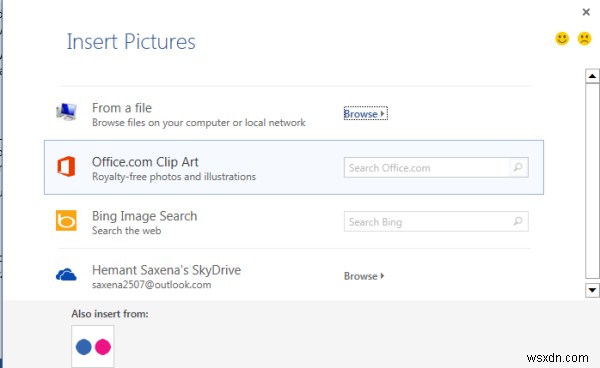
Task: Select the Bing Image Search heading
Action: click(x=144, y=216)
